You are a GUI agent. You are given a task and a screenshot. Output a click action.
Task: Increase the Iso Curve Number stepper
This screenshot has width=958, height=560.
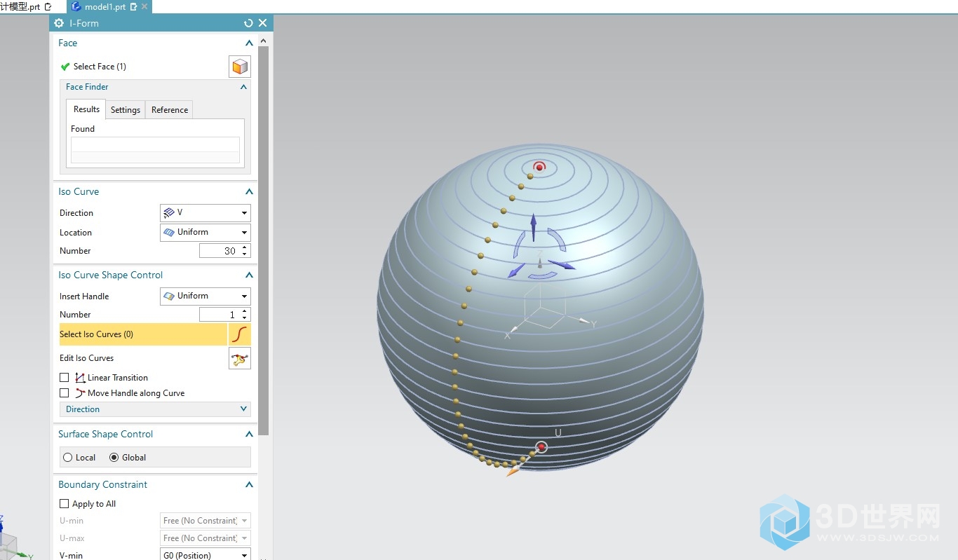click(x=245, y=247)
